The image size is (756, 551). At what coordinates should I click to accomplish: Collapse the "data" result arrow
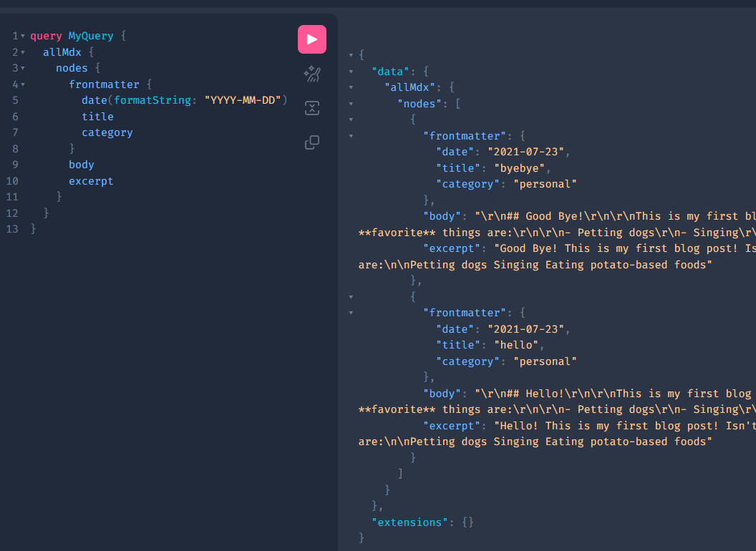[x=351, y=72]
